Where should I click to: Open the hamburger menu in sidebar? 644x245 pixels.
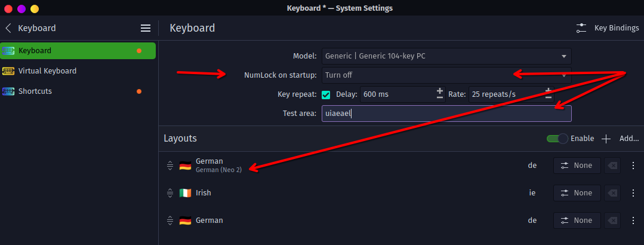pos(146,28)
